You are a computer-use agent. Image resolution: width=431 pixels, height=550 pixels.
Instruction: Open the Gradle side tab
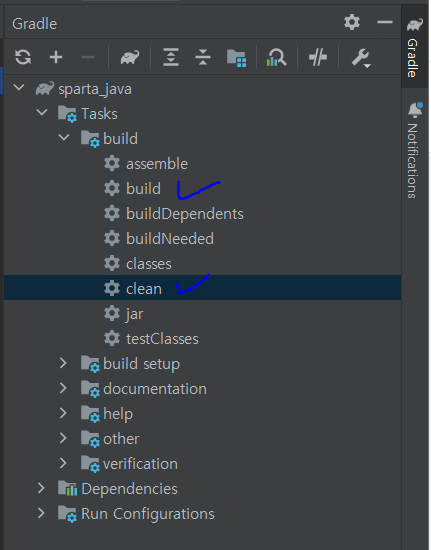click(415, 47)
